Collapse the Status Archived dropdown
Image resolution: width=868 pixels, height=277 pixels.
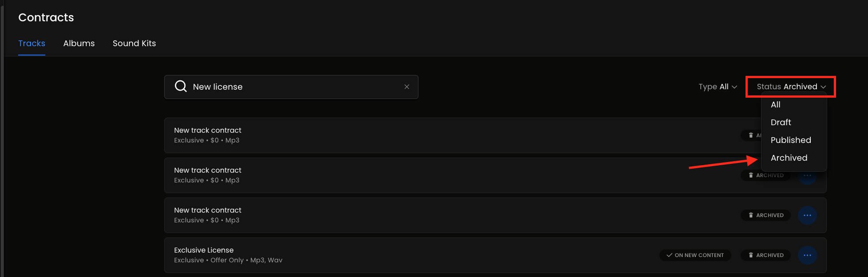791,87
